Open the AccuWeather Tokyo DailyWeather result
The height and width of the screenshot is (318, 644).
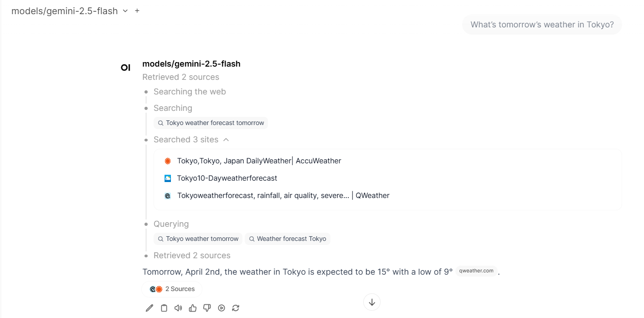coord(259,161)
